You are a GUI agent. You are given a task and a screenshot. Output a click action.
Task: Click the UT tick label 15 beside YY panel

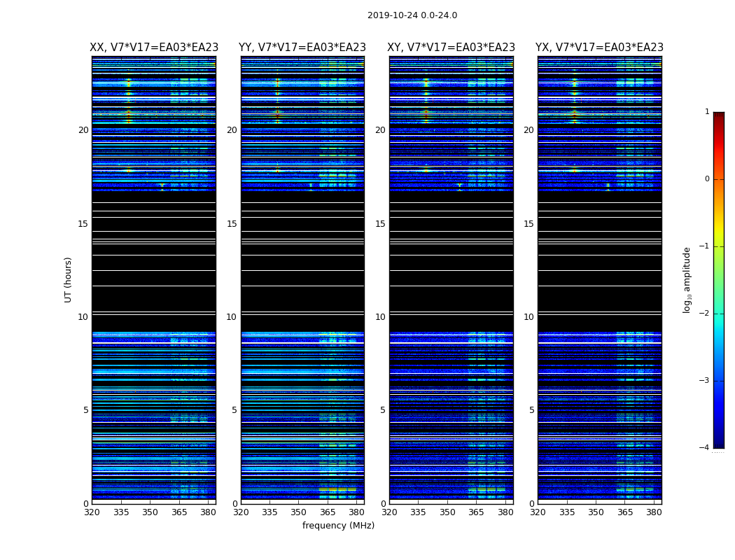pyautogui.click(x=232, y=224)
